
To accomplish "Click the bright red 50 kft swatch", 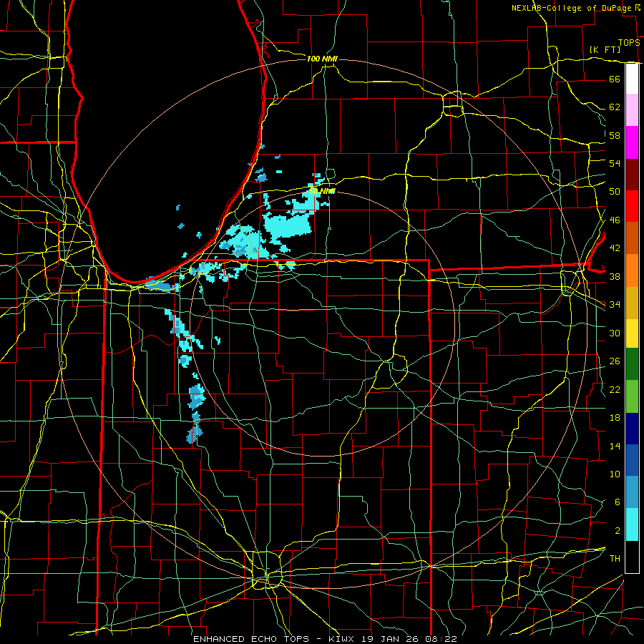I will [632, 206].
